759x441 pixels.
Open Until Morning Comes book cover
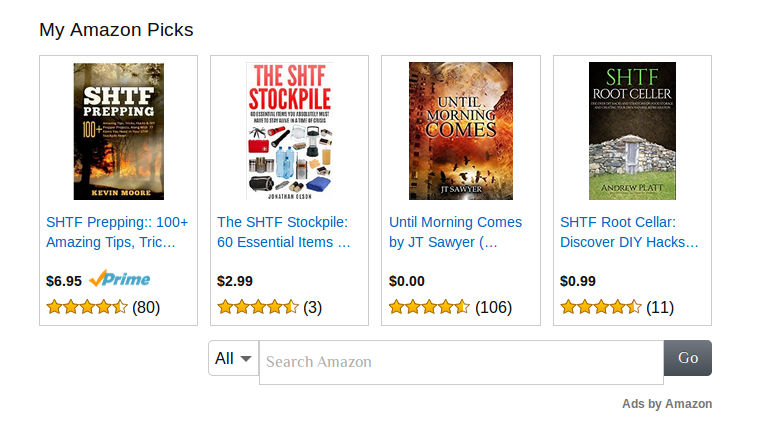click(x=460, y=131)
